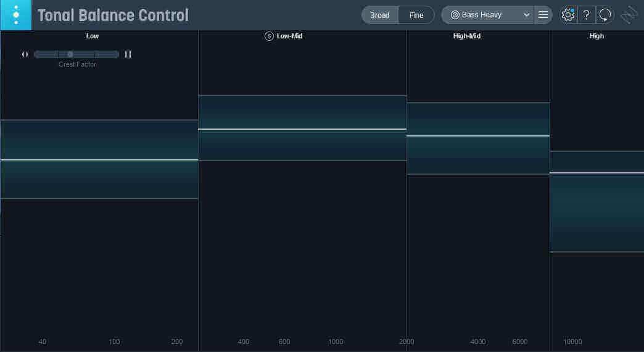This screenshot has height=352, width=644.
Task: Click the 100 Hz axis label
Action: pyautogui.click(x=114, y=342)
